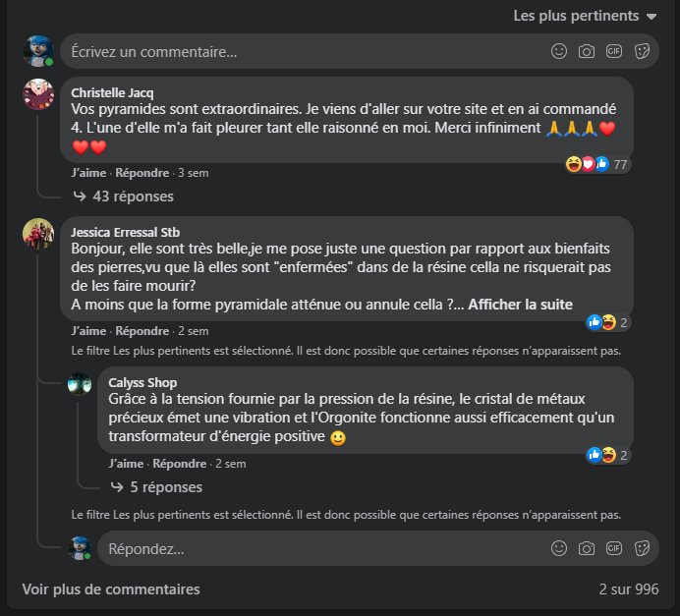
Task: Like the Calyss Shop reply
Action: 126,464
